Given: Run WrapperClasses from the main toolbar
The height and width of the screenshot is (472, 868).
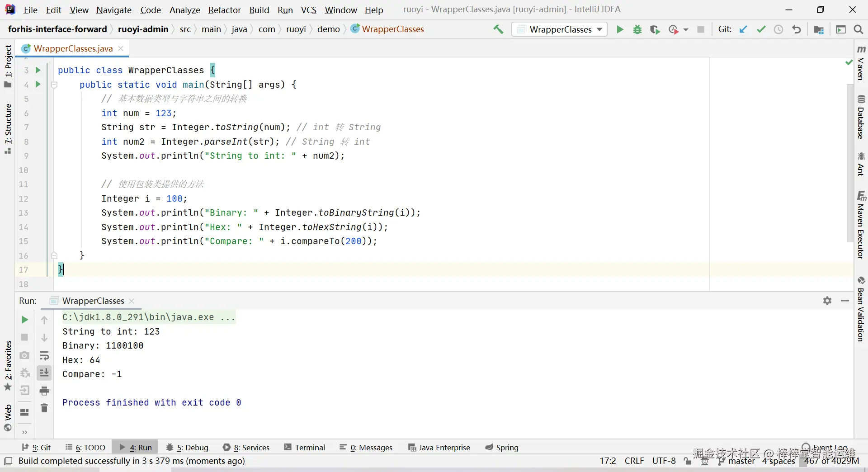Looking at the screenshot, I should pyautogui.click(x=620, y=29).
